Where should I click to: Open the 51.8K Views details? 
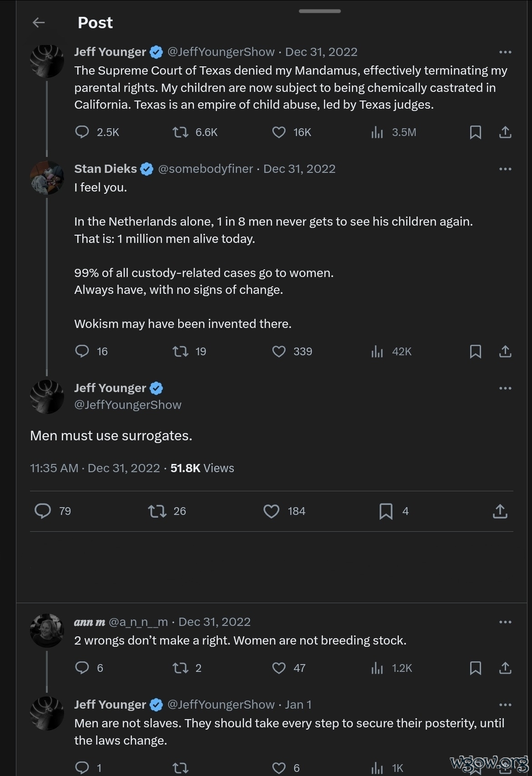(202, 468)
